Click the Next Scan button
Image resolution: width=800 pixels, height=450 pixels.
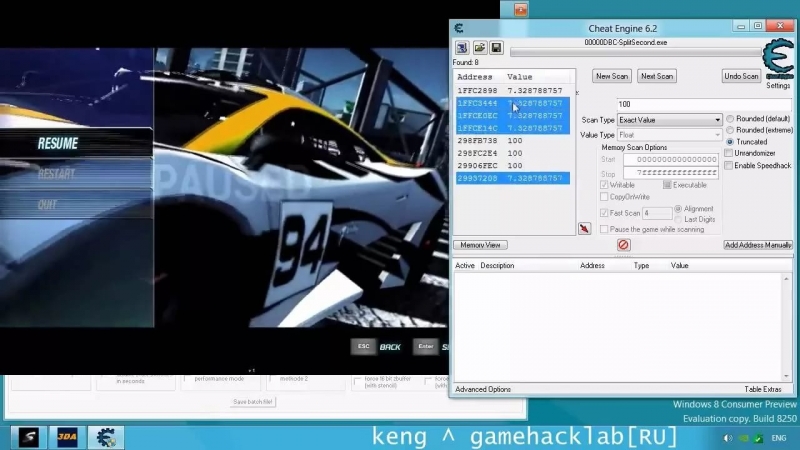point(657,76)
